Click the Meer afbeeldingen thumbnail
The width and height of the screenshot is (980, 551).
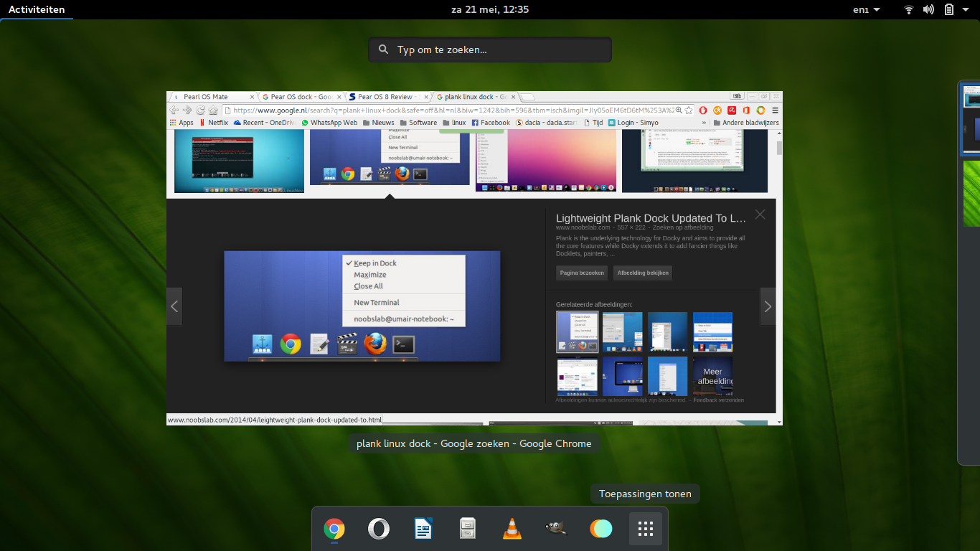712,376
